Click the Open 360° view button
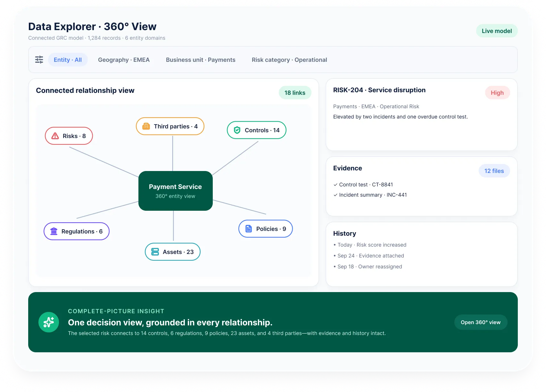 pyautogui.click(x=481, y=322)
